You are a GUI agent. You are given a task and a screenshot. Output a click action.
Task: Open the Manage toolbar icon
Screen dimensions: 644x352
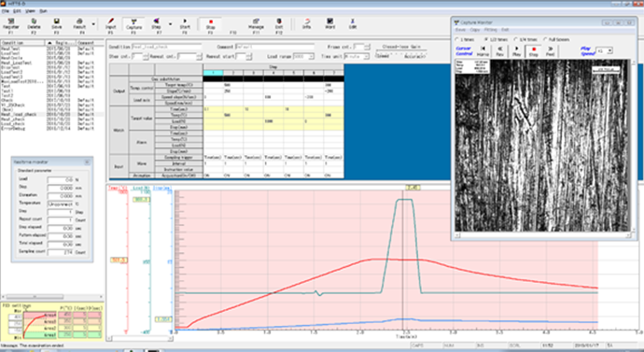(256, 24)
